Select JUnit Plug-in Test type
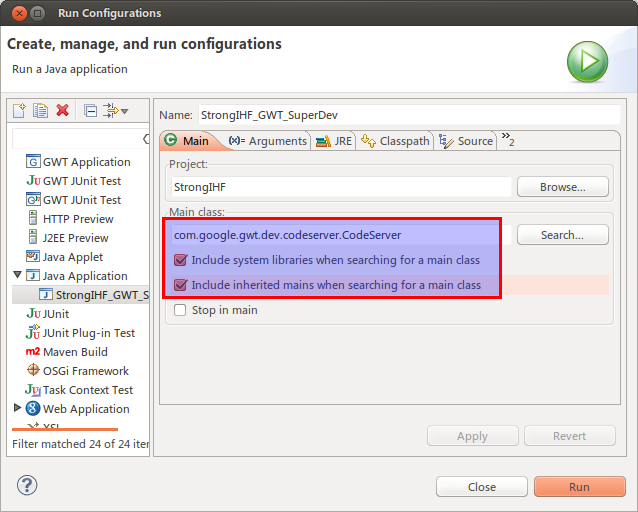Screen dimensions: 638x512 (x=80, y=333)
